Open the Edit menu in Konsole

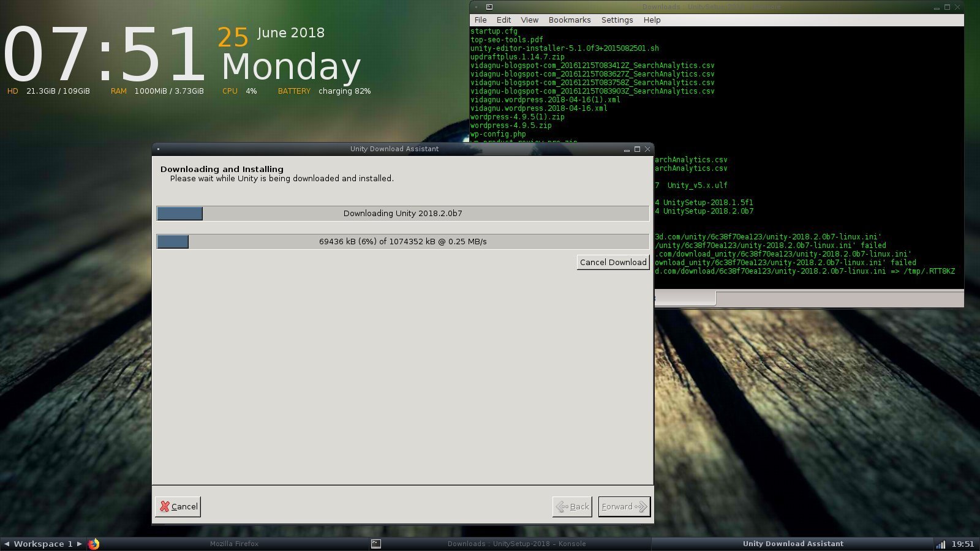pyautogui.click(x=503, y=20)
